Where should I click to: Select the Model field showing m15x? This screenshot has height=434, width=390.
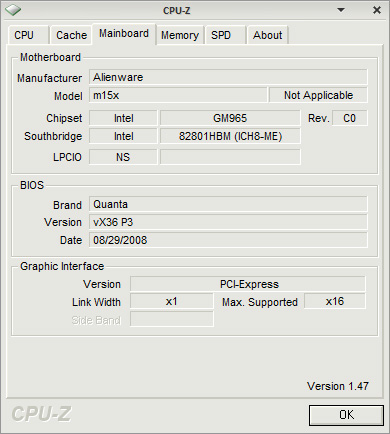(x=178, y=95)
